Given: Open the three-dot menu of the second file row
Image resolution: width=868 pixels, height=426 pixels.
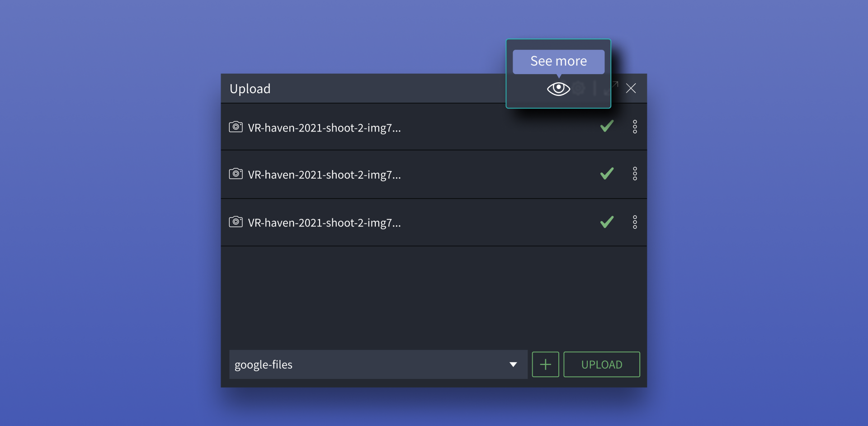Looking at the screenshot, I should pyautogui.click(x=635, y=174).
